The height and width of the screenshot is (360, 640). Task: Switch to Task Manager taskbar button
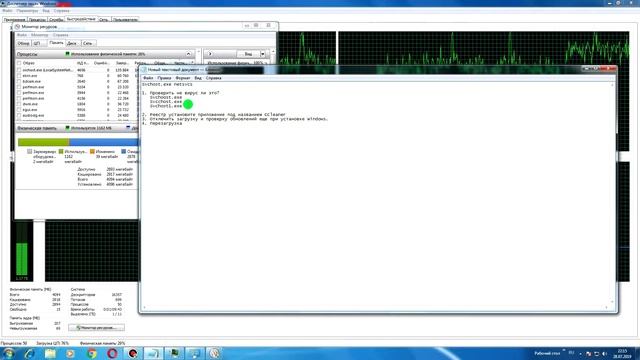coord(174,353)
